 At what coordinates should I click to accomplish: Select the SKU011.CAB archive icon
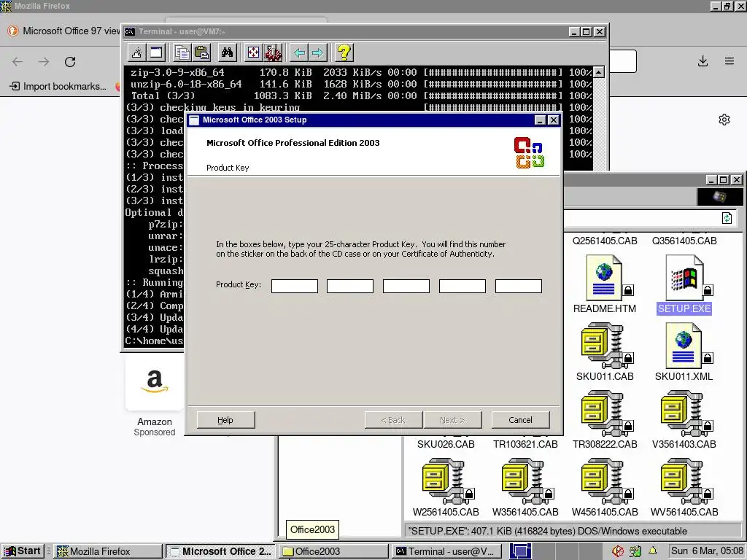pyautogui.click(x=605, y=346)
